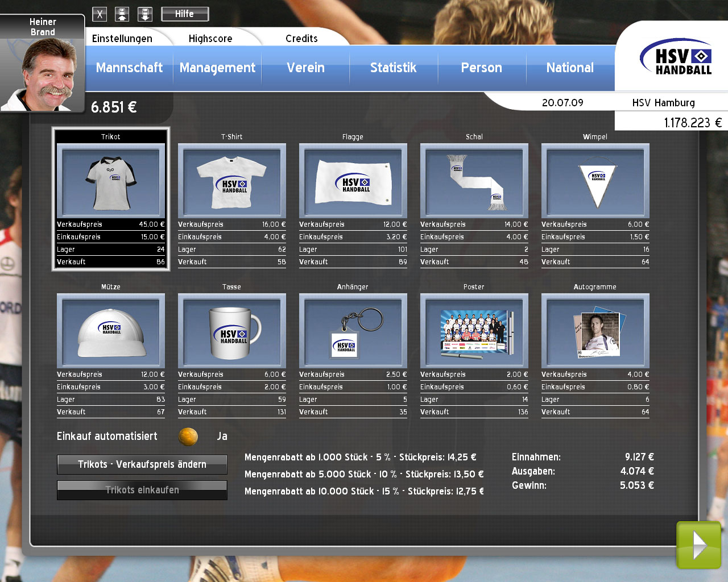Image resolution: width=728 pixels, height=582 pixels.
Task: Click the X exit icon
Action: pyautogui.click(x=100, y=14)
